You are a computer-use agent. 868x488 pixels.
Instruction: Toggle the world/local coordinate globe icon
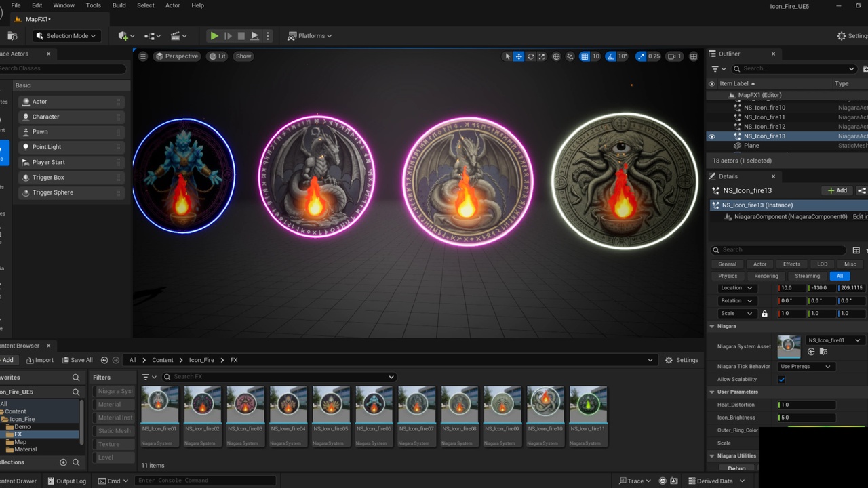(557, 56)
